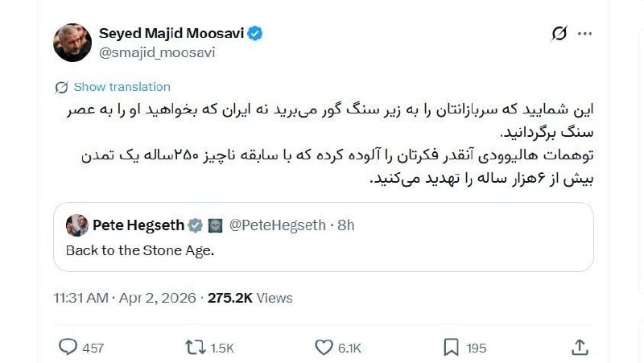Open Seyed Majid Moosavi's profile picture
This screenshot has height=363, width=644.
click(72, 42)
